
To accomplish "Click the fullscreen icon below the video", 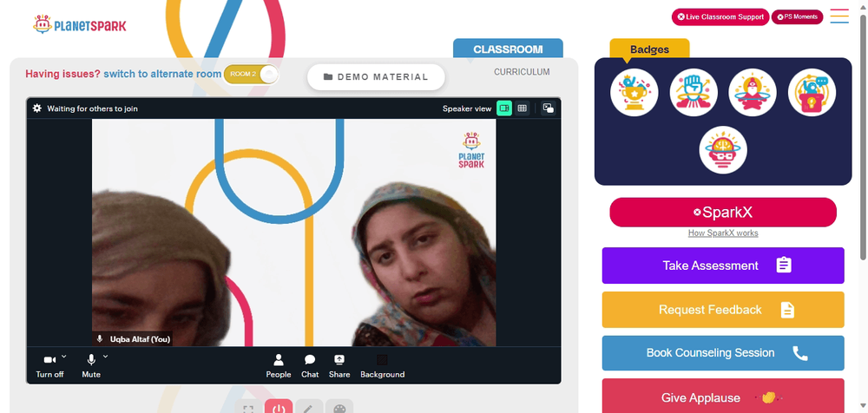I will (248, 406).
